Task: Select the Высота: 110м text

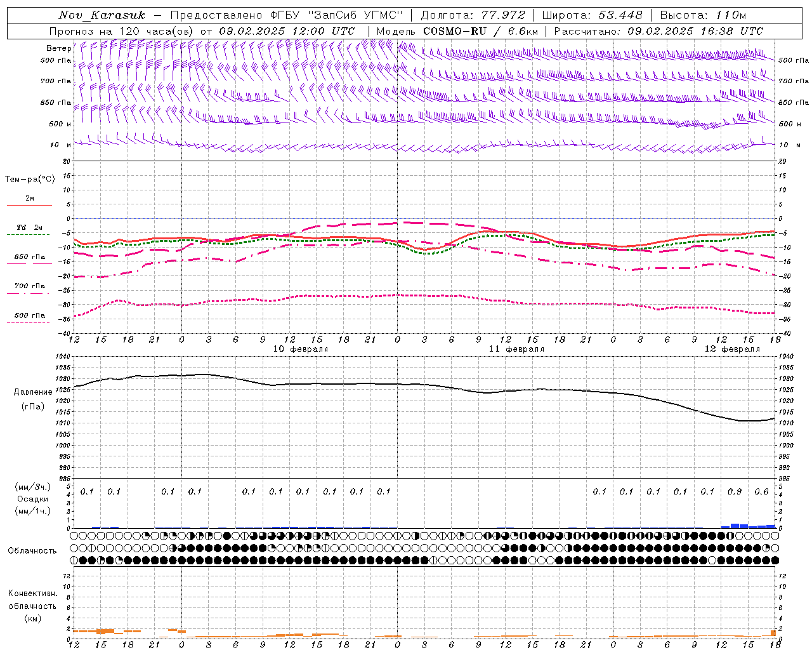Action: point(703,15)
